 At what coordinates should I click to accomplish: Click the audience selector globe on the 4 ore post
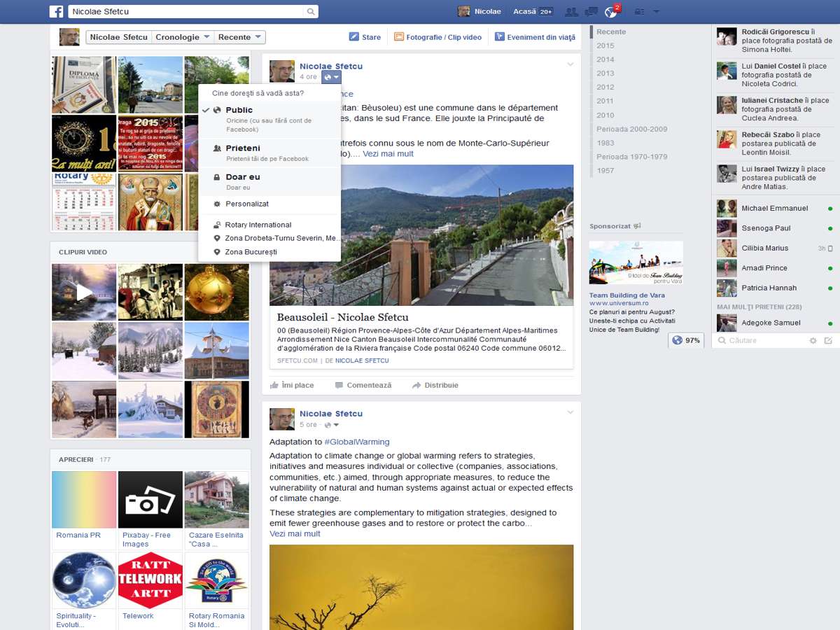(332, 77)
